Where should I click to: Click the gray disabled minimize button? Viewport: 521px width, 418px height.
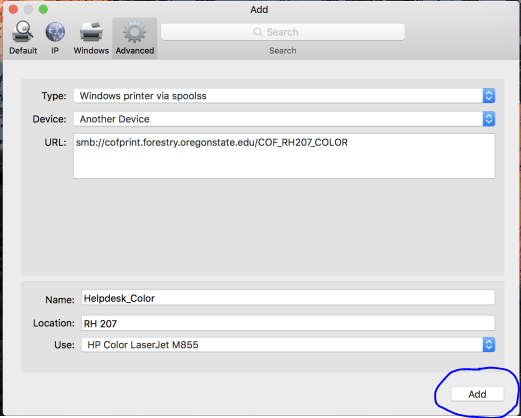click(28, 9)
